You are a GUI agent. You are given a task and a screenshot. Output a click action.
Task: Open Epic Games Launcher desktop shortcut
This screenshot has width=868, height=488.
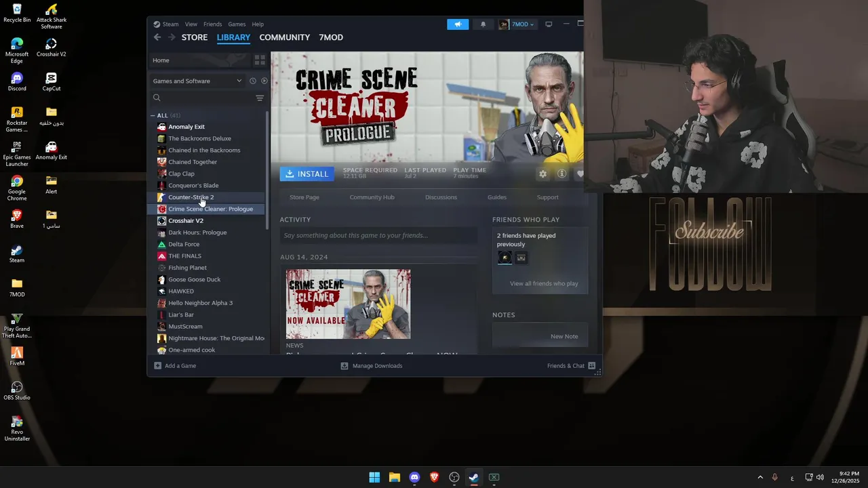point(17,154)
